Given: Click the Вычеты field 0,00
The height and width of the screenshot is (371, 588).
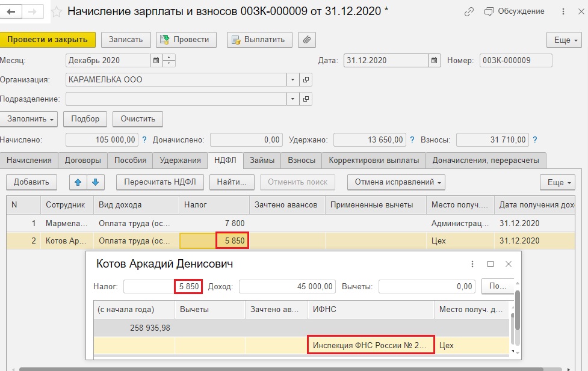Looking at the screenshot, I should (427, 287).
